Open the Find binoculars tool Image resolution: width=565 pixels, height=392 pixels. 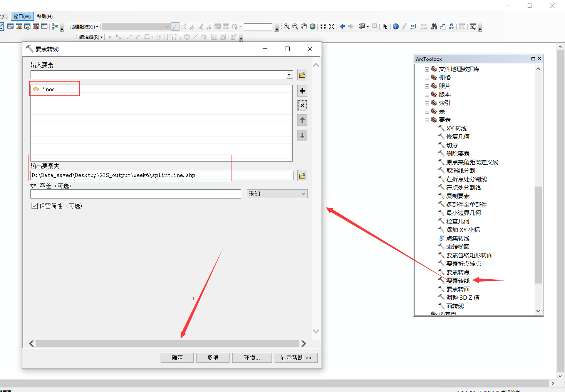click(434, 27)
